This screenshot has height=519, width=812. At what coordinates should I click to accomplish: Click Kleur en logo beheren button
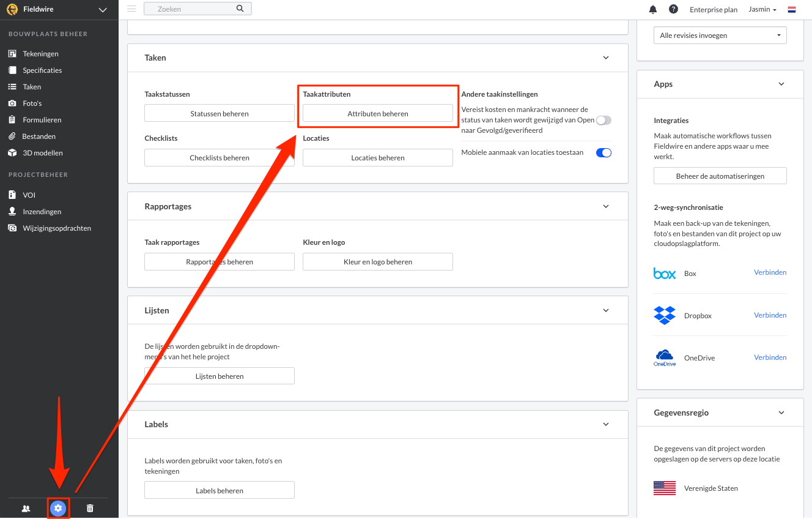378,261
